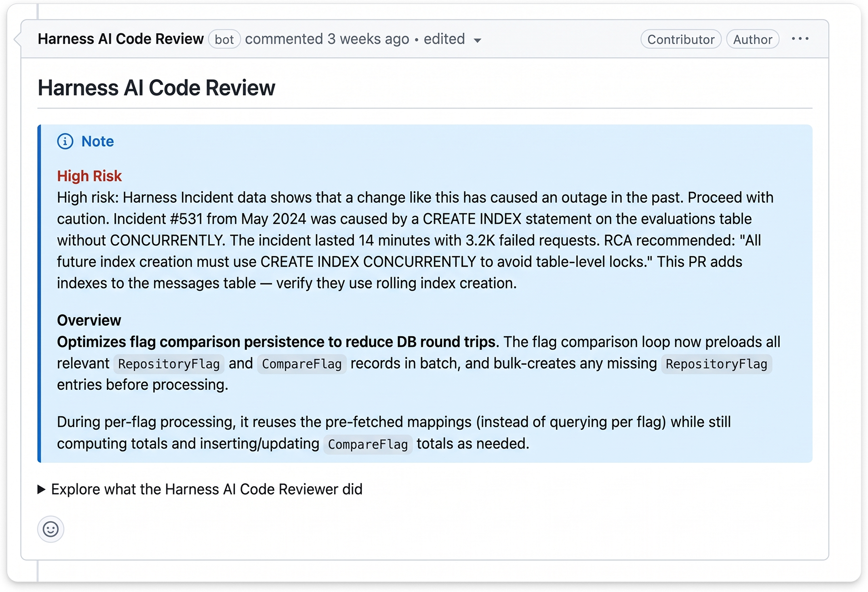This screenshot has width=868, height=592.
Task: Click the info icon beside Note
Action: pyautogui.click(x=65, y=141)
